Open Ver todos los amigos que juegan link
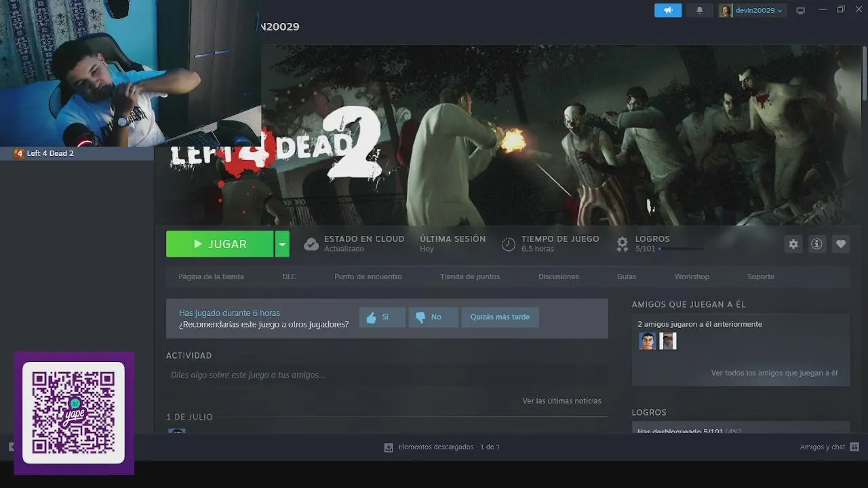 pos(774,373)
